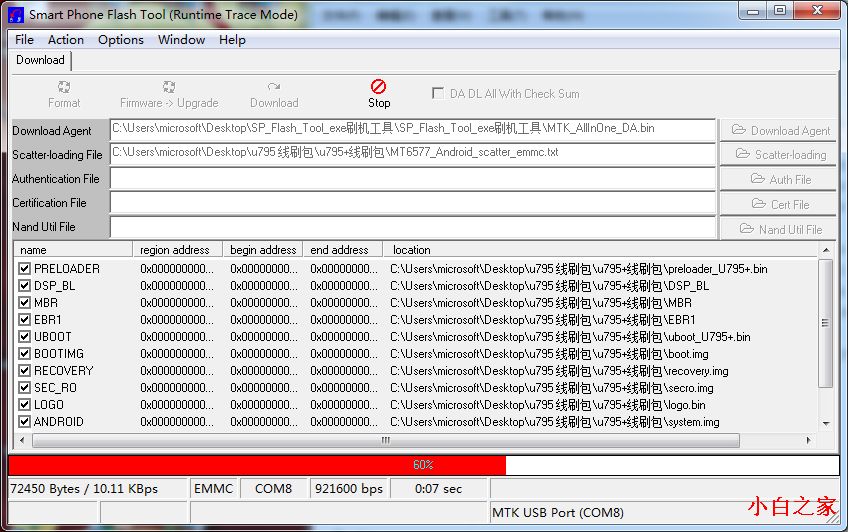Click the list scroll down arrow
This screenshot has width=848, height=532.
[825, 424]
